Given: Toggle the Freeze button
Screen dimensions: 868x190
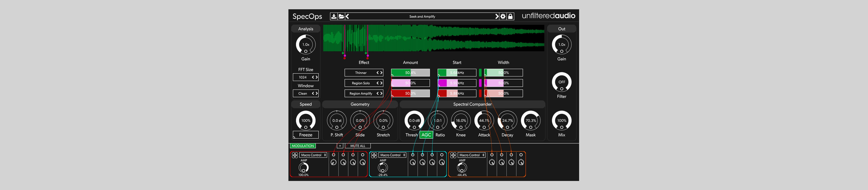Looking at the screenshot, I should [x=306, y=135].
